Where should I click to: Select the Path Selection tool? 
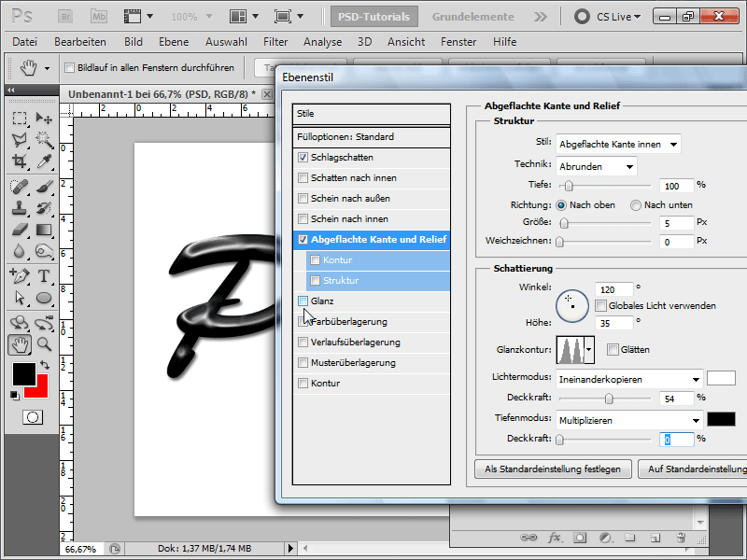click(x=20, y=298)
